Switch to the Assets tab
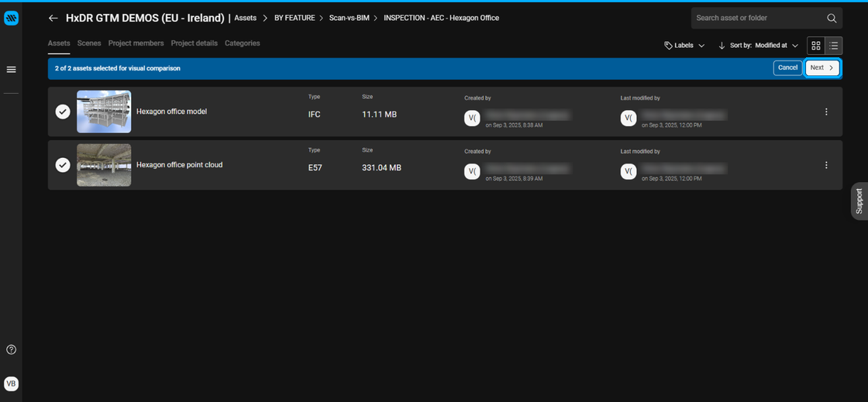 [x=59, y=43]
